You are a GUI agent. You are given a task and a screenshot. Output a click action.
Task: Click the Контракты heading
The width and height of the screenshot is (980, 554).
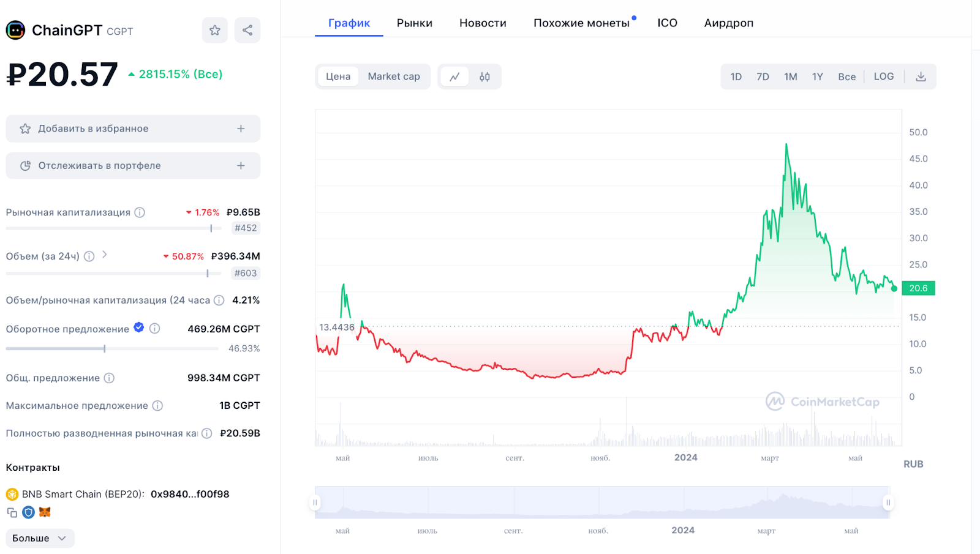pos(33,468)
